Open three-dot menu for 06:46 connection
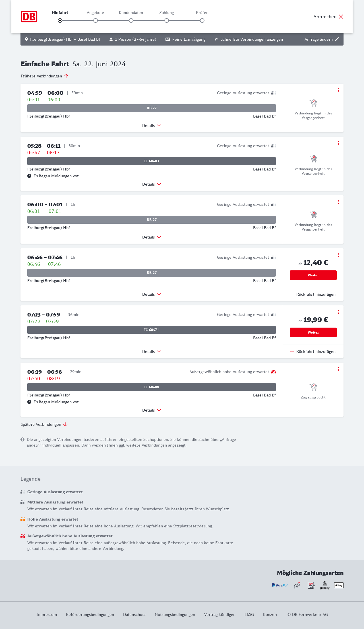This screenshot has width=364, height=629. tap(338, 255)
